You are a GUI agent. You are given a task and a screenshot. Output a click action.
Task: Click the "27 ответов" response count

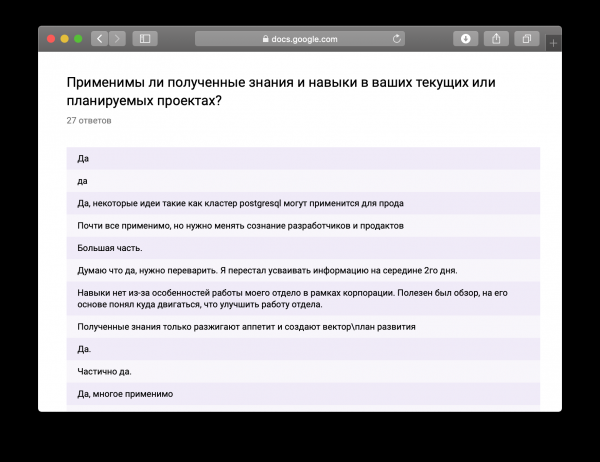(89, 120)
